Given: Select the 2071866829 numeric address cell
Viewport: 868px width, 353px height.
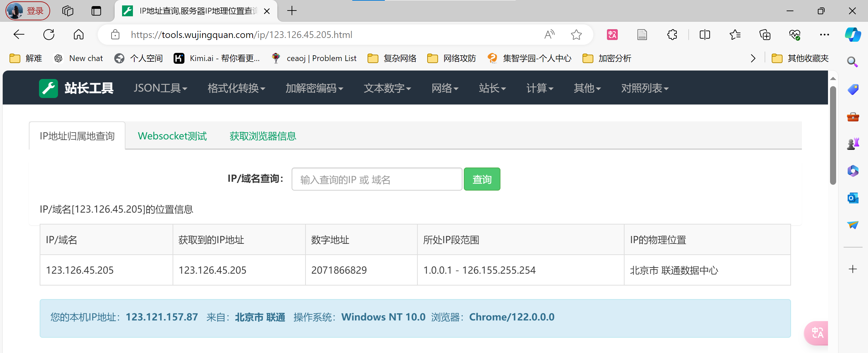Looking at the screenshot, I should click(361, 270).
